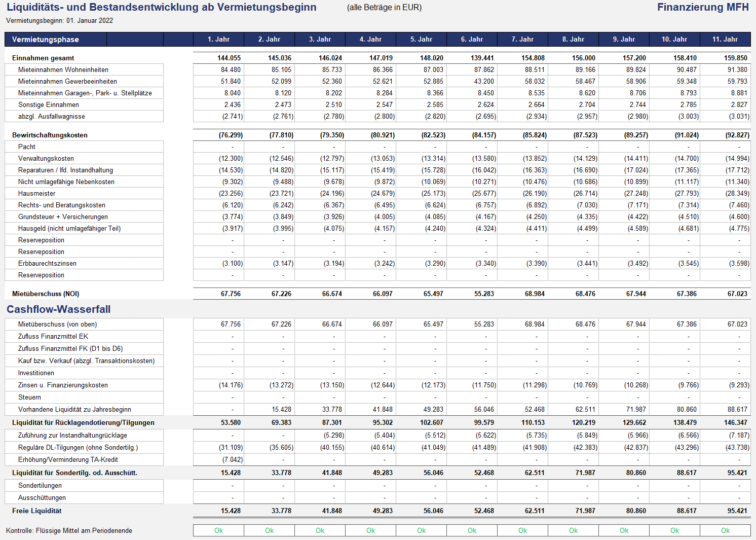Select the "Zinsen u. Finanzierungskosten" row label
Image resolution: width=756 pixels, height=540 pixels.
click(63, 385)
